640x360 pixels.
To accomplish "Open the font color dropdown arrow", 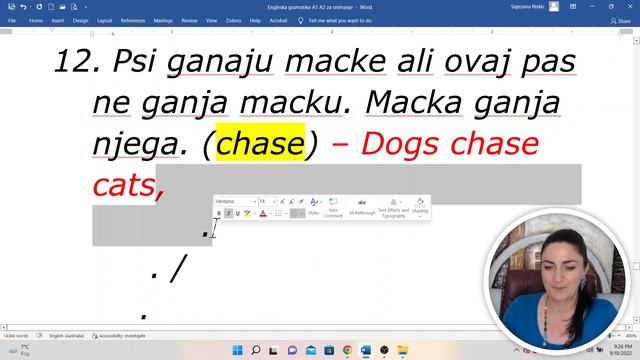I will (271, 213).
